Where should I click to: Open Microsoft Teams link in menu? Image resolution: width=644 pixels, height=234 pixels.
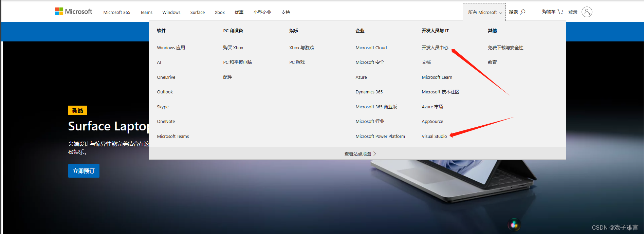pos(173,136)
